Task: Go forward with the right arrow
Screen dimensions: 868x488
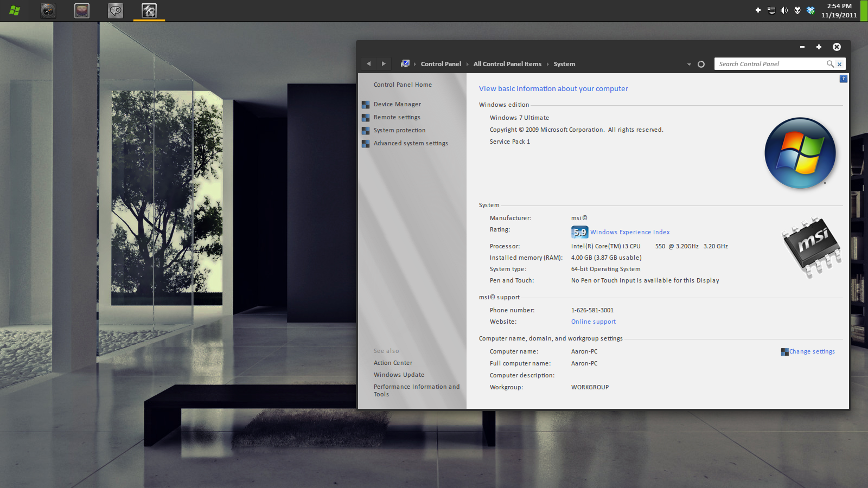Action: coord(384,64)
